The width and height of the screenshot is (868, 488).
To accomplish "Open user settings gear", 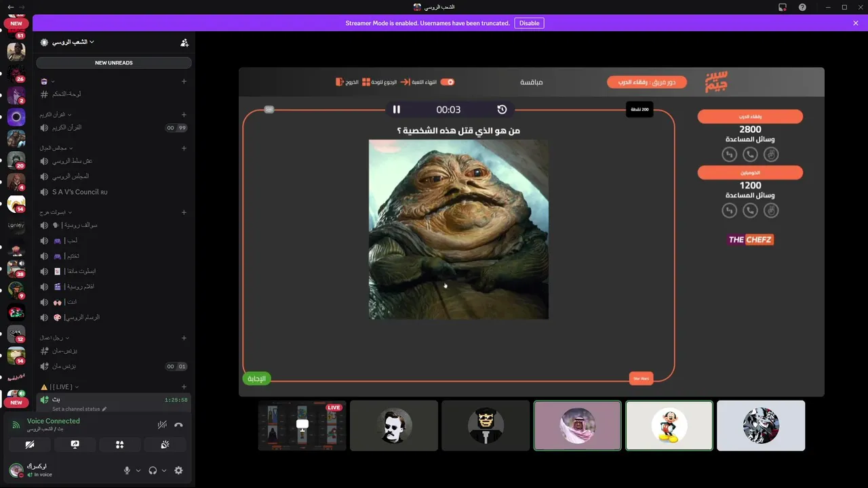I will 178,470.
